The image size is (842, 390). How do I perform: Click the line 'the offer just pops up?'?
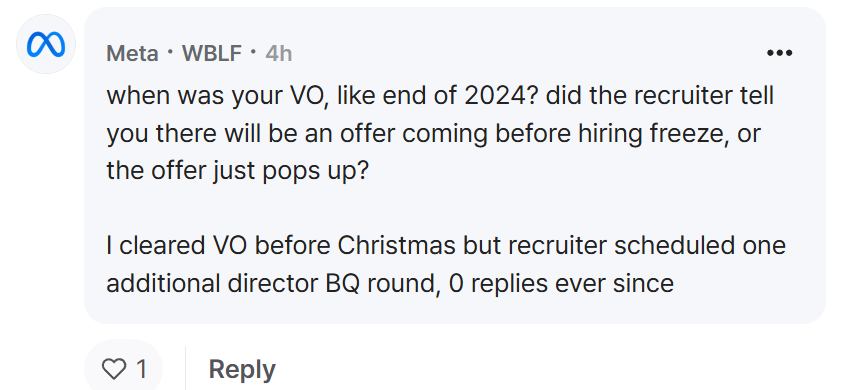click(x=238, y=171)
